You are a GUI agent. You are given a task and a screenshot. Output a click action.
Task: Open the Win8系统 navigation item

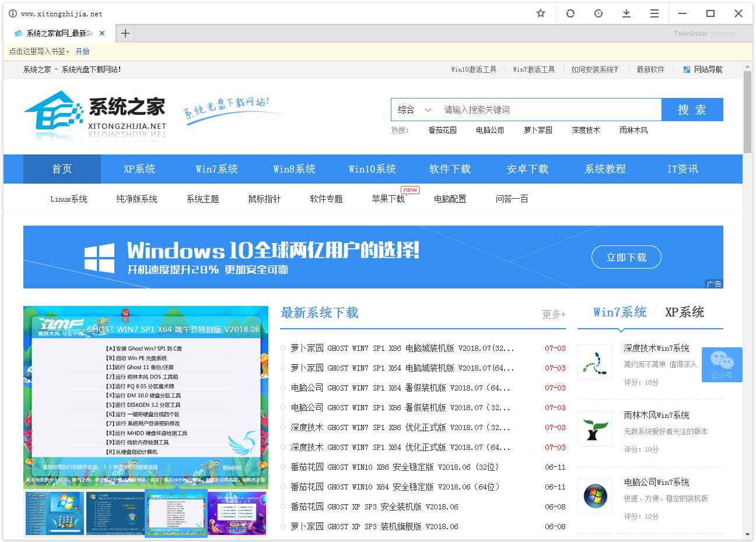tap(295, 169)
